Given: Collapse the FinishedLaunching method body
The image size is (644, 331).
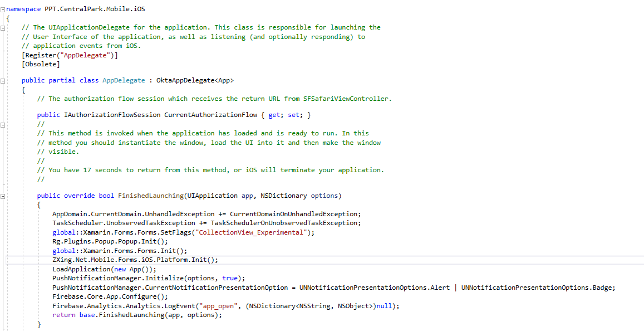Looking at the screenshot, I should 3,196.
